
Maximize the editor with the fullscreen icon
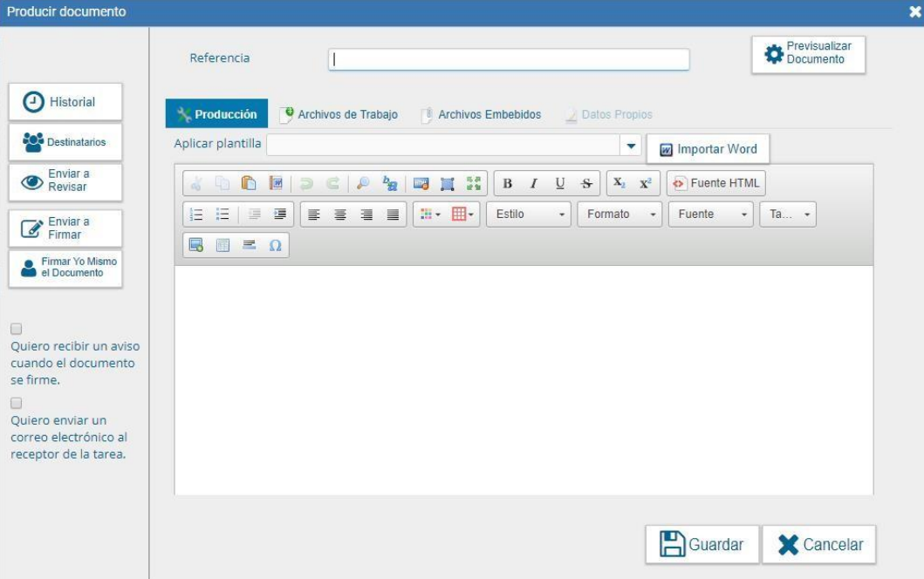474,183
